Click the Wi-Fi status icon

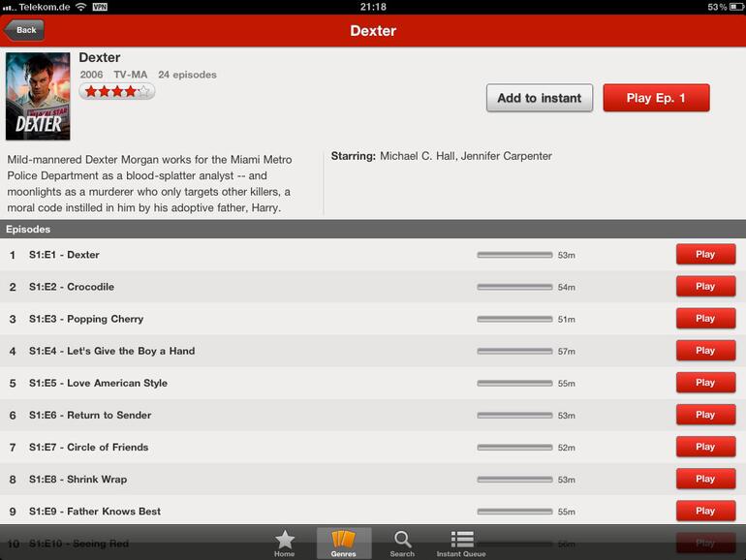tap(81, 7)
